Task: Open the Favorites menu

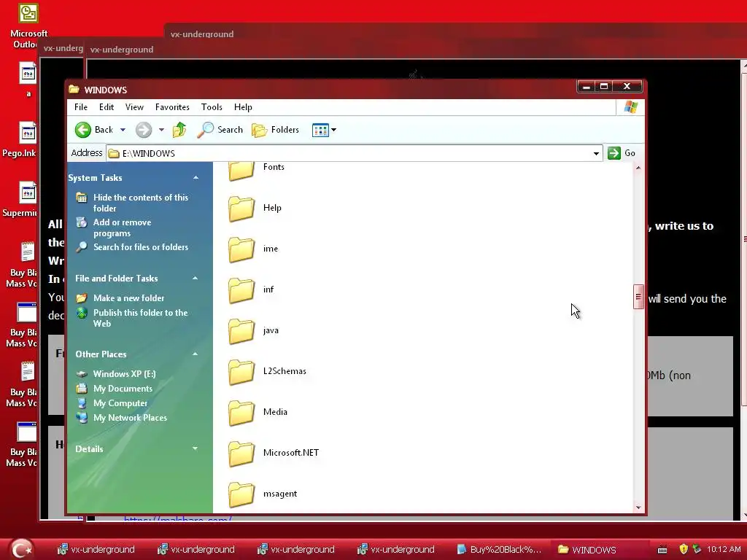Action: point(172,107)
